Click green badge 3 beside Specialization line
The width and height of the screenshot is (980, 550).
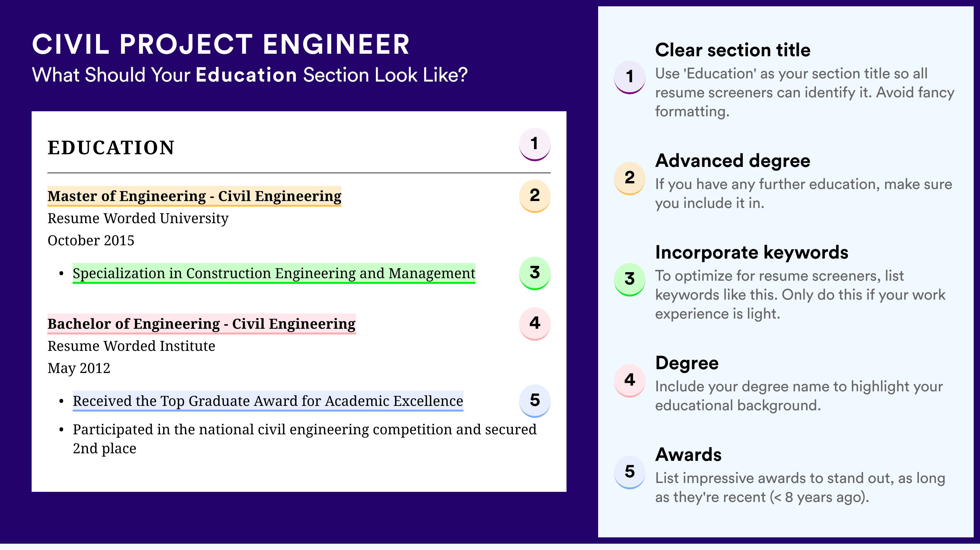535,273
